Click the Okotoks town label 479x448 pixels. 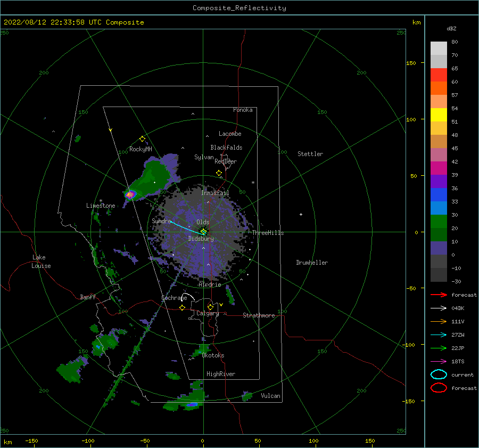point(213,355)
